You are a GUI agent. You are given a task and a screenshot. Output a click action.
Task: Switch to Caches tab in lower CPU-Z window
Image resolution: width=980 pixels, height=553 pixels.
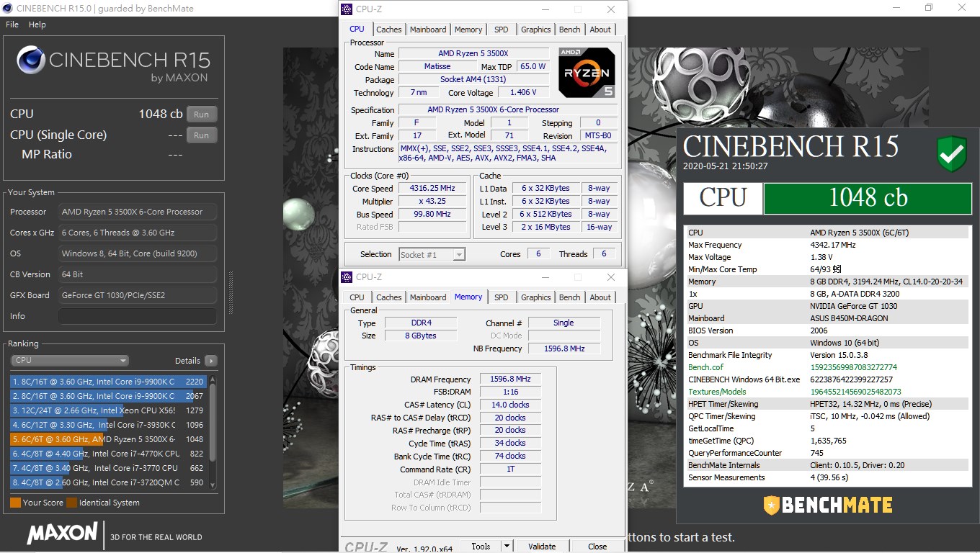pos(389,297)
